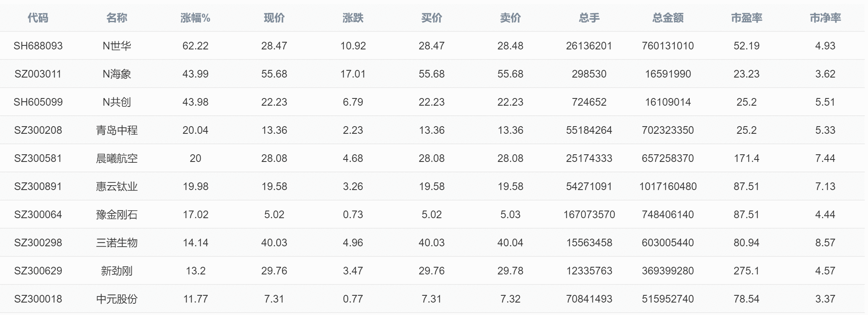Select the 卖价 column header
This screenshot has width=868, height=315.
pos(510,18)
